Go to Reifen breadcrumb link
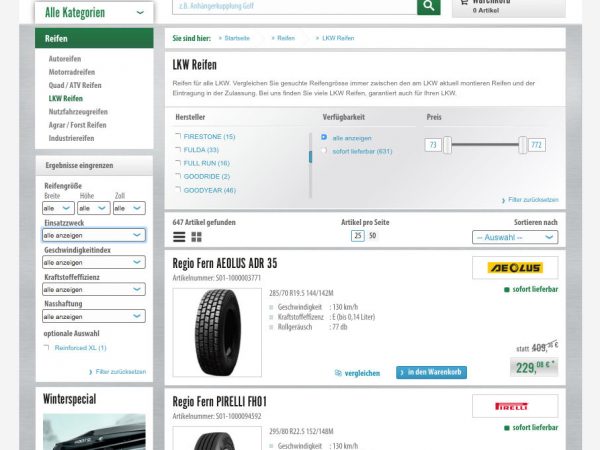The image size is (600, 450). 286,38
